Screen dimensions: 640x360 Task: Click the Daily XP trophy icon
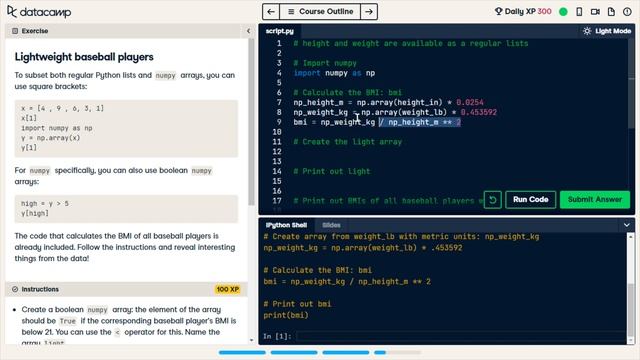click(498, 11)
